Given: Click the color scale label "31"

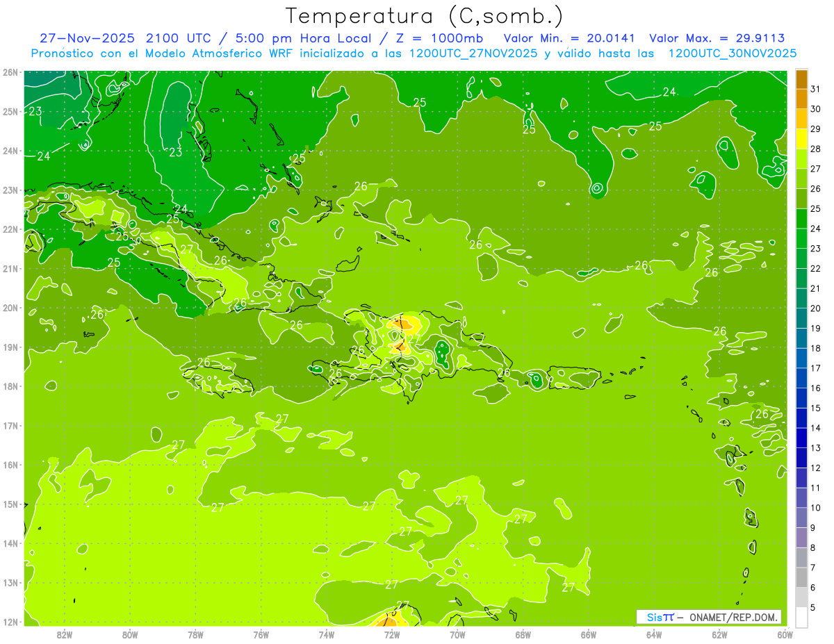Looking at the screenshot, I should [x=815, y=89].
